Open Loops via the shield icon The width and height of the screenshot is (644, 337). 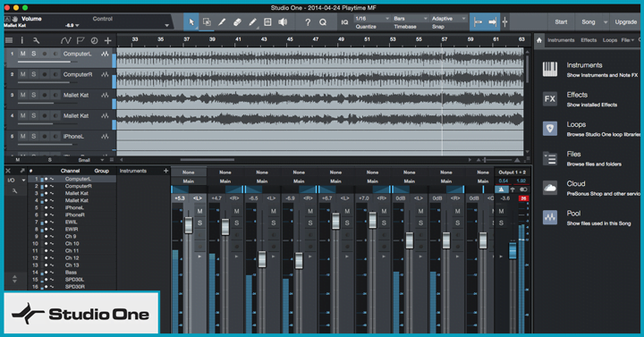[550, 129]
